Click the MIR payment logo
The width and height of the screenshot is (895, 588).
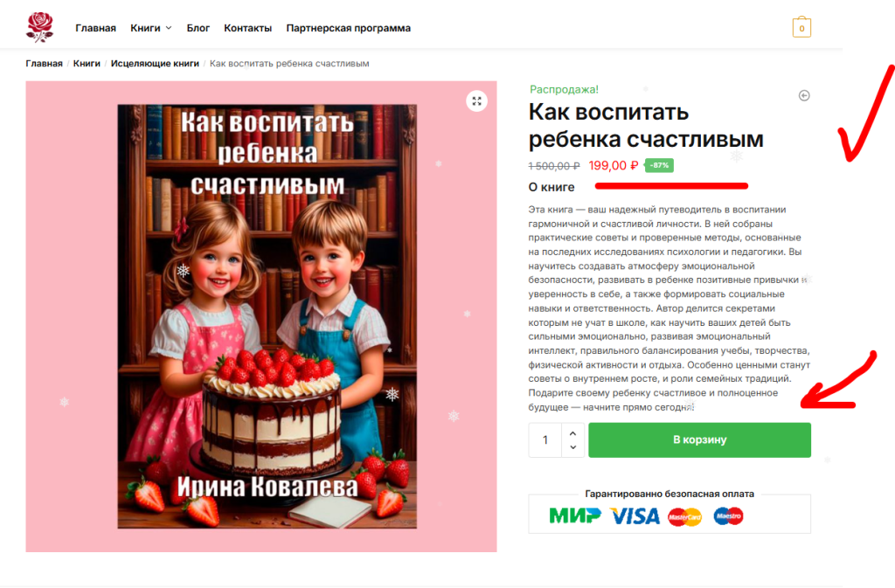point(575,515)
